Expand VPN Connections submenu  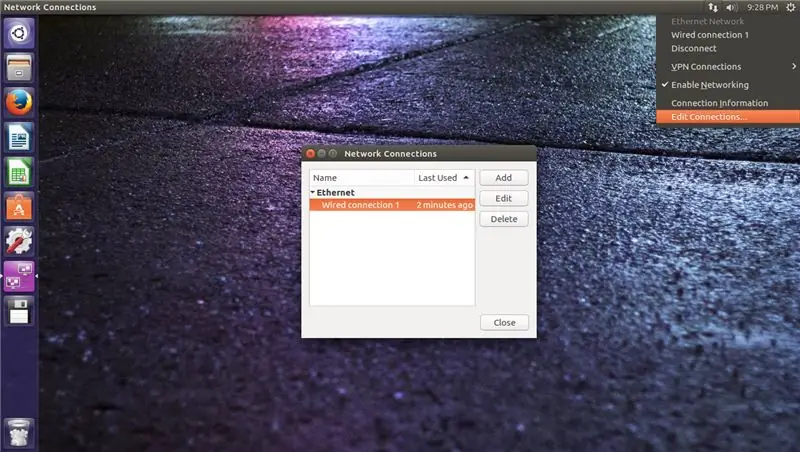[728, 66]
